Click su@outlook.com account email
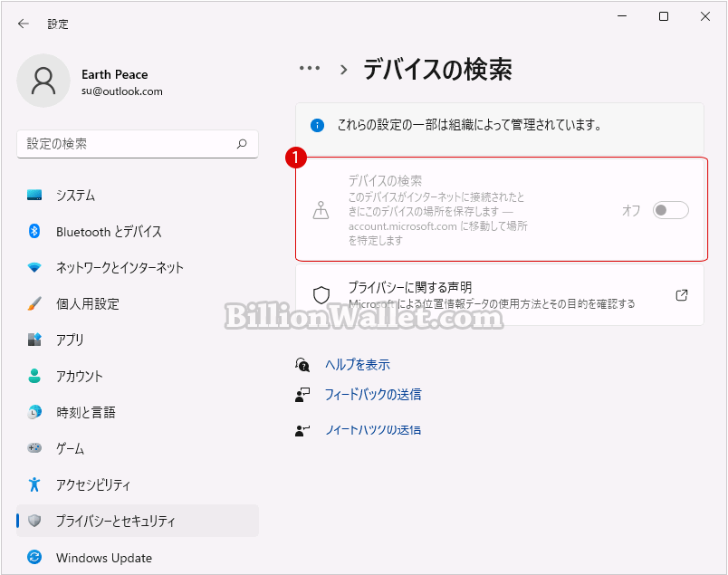 pos(122,91)
